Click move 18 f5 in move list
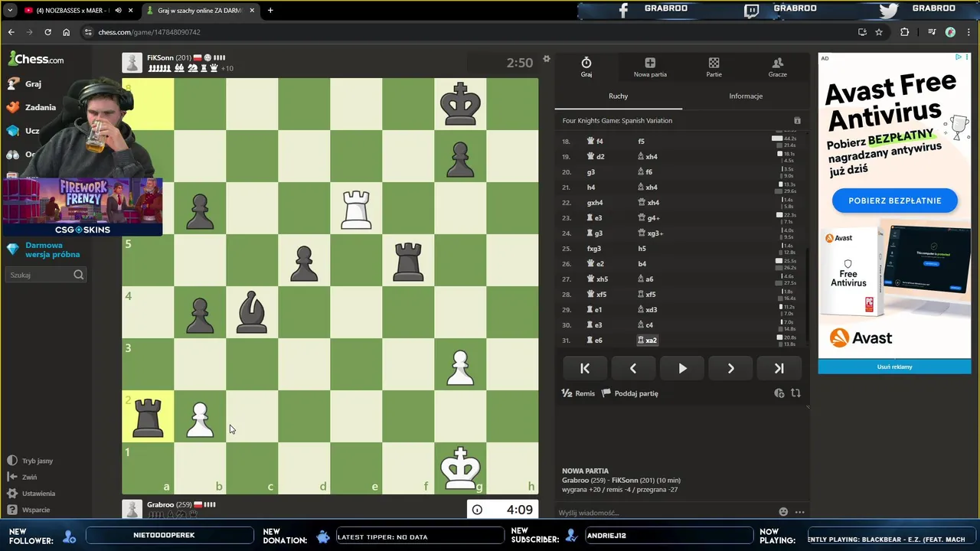This screenshot has width=980, height=551. (641, 141)
